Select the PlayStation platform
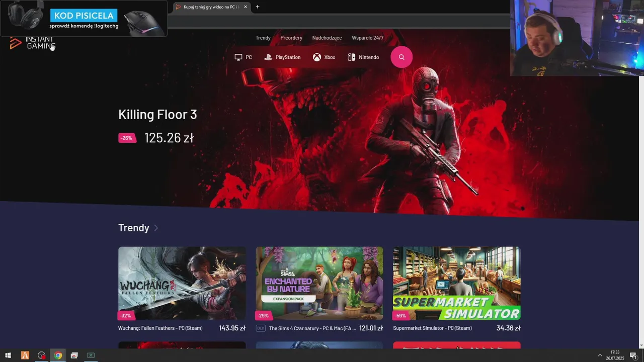The image size is (644, 362). 282,57
